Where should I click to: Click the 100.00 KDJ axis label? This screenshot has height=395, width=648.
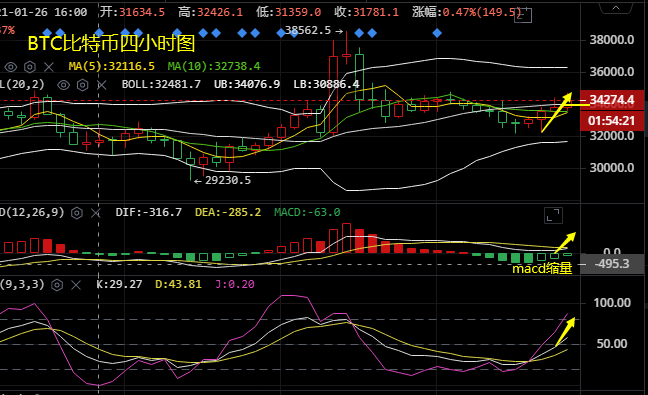pos(612,303)
